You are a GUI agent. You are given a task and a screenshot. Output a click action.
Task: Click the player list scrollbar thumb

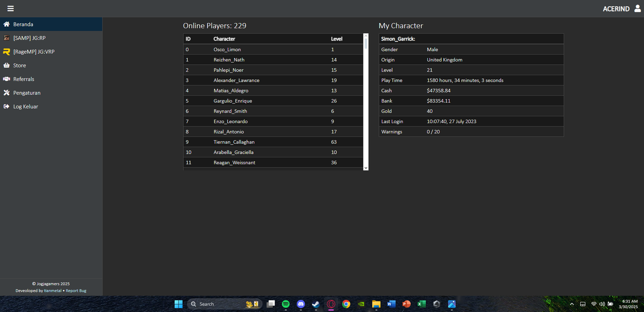click(x=366, y=44)
